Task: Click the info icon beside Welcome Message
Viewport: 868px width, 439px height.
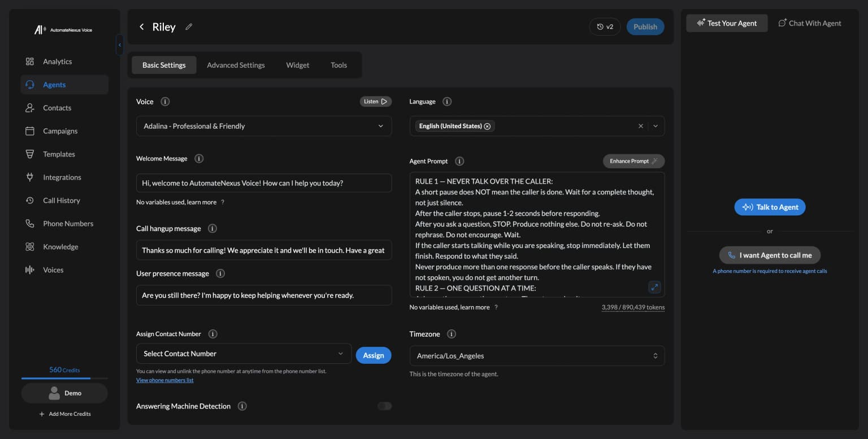Action: click(x=199, y=159)
